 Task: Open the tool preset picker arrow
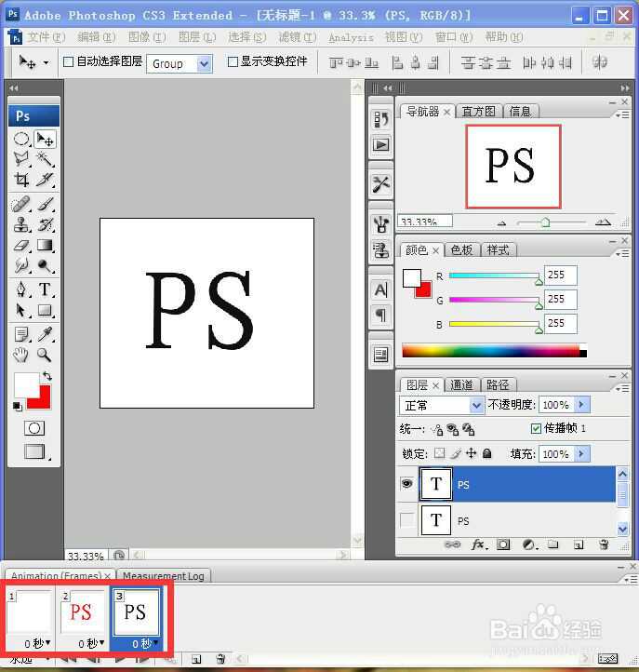[46, 63]
